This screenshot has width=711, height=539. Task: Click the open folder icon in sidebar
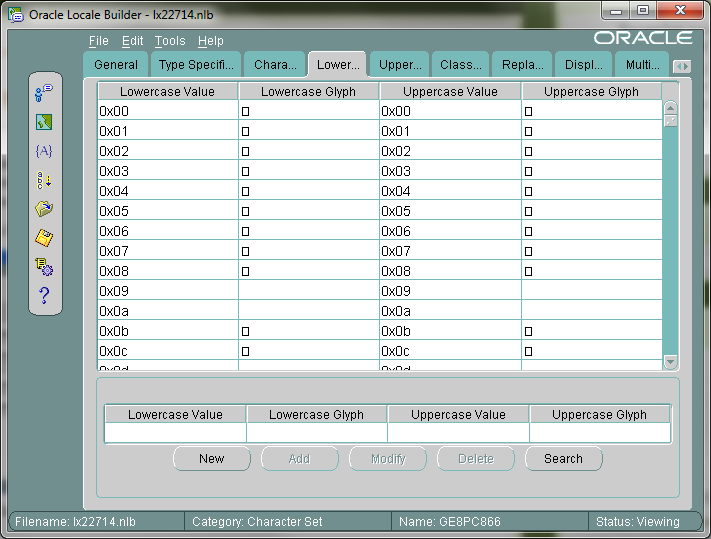[x=44, y=209]
